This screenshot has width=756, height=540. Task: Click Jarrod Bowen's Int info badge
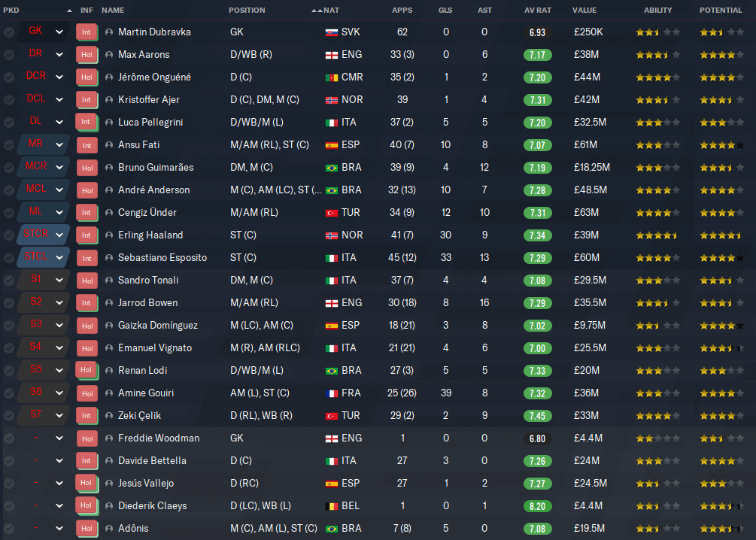click(x=87, y=303)
